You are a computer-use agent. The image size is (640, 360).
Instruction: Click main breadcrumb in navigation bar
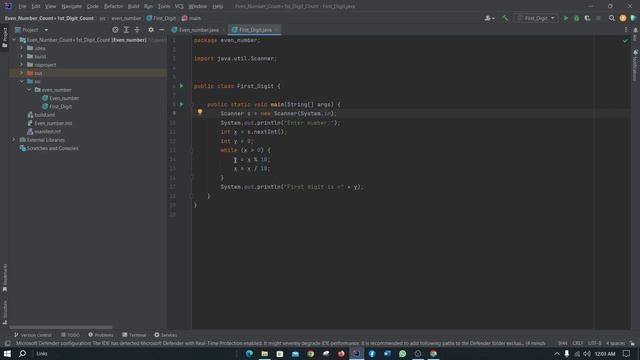191,18
